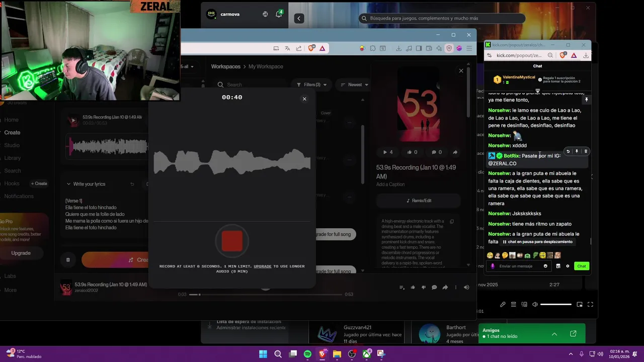Click the bottom player 53 thumbnail
Viewport: 644px width, 362px height.
66,287
